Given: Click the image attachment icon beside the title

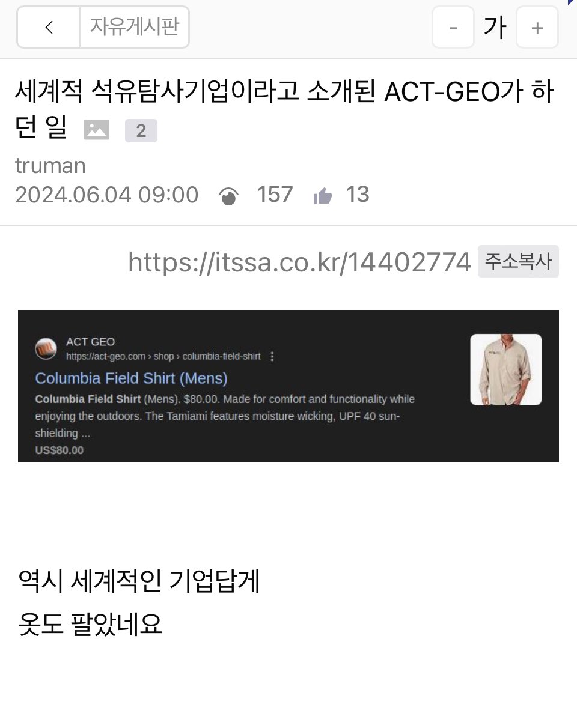Looking at the screenshot, I should (97, 130).
